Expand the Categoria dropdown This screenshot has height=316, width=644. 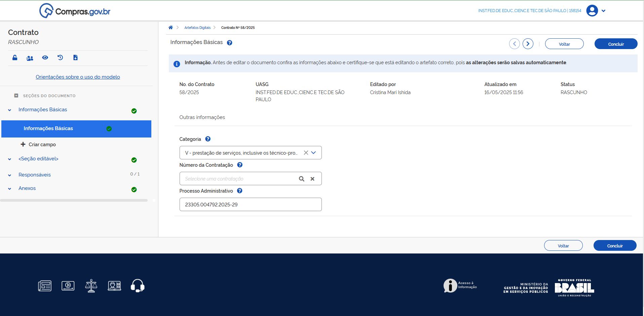coord(314,153)
